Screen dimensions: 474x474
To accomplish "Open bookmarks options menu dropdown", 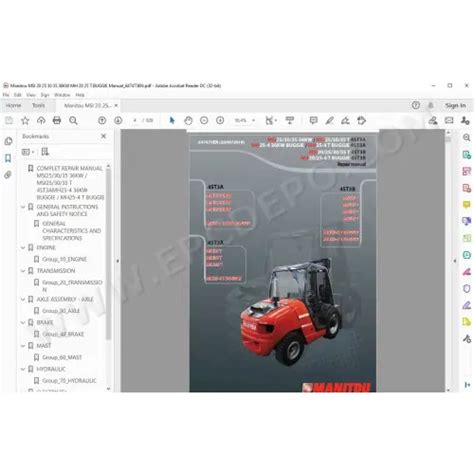I will (x=28, y=152).
